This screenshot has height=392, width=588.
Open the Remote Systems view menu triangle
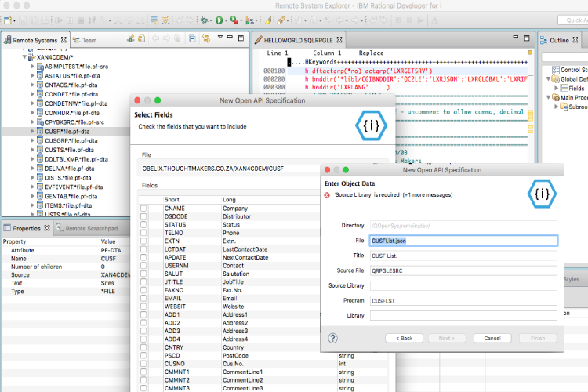point(220,37)
